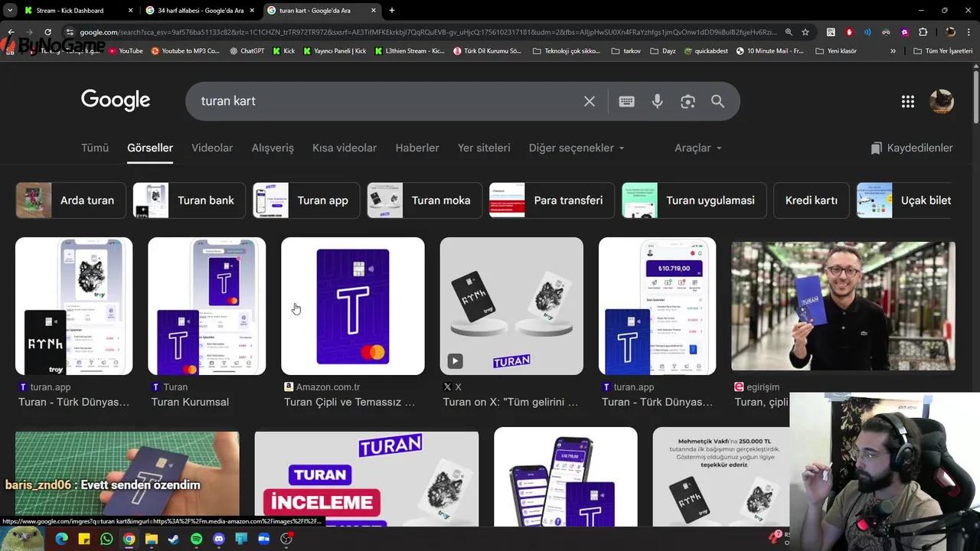Open the Turan Kurumsal image result
The width and height of the screenshot is (980, 551).
pyautogui.click(x=207, y=306)
